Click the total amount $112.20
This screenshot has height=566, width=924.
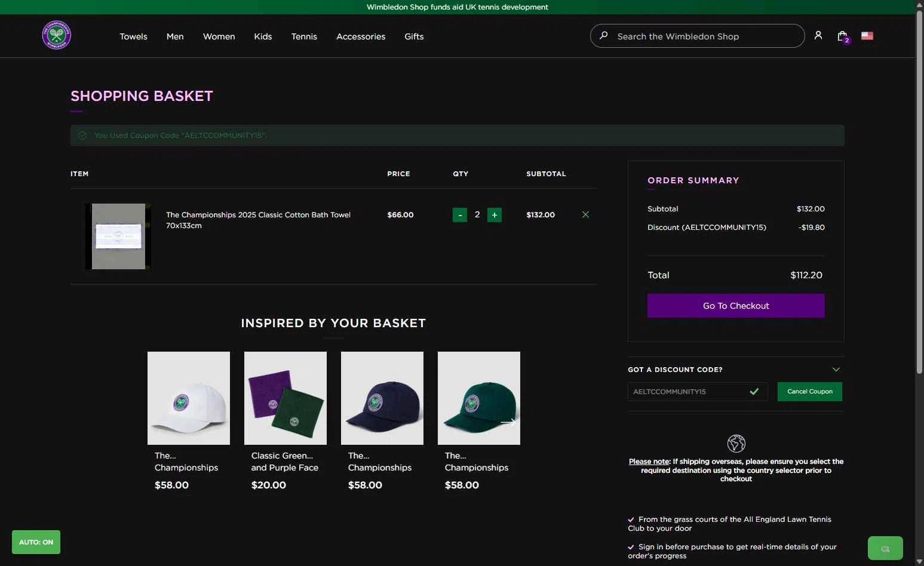point(806,275)
